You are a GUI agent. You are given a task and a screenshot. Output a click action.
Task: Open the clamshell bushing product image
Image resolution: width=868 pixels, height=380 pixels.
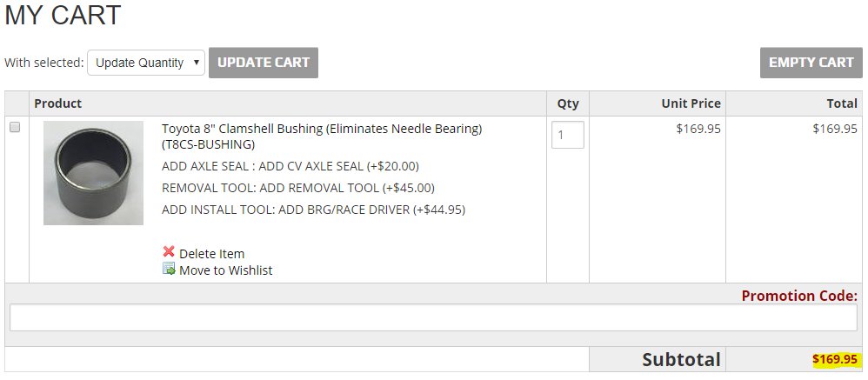point(94,173)
